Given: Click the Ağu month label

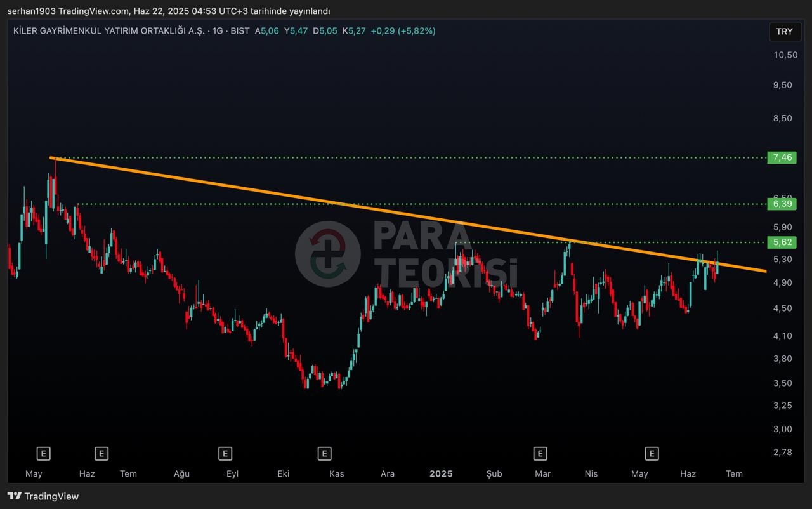Looking at the screenshot, I should [182, 473].
